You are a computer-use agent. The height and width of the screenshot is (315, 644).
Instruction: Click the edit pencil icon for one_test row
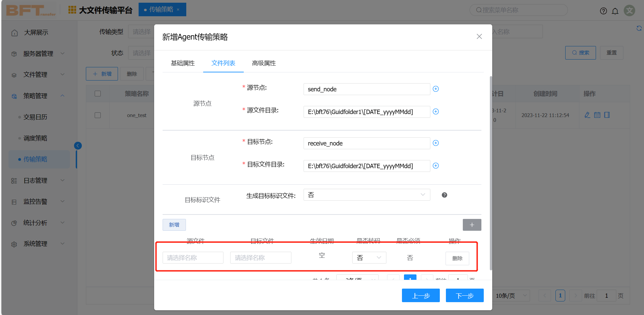tap(587, 115)
